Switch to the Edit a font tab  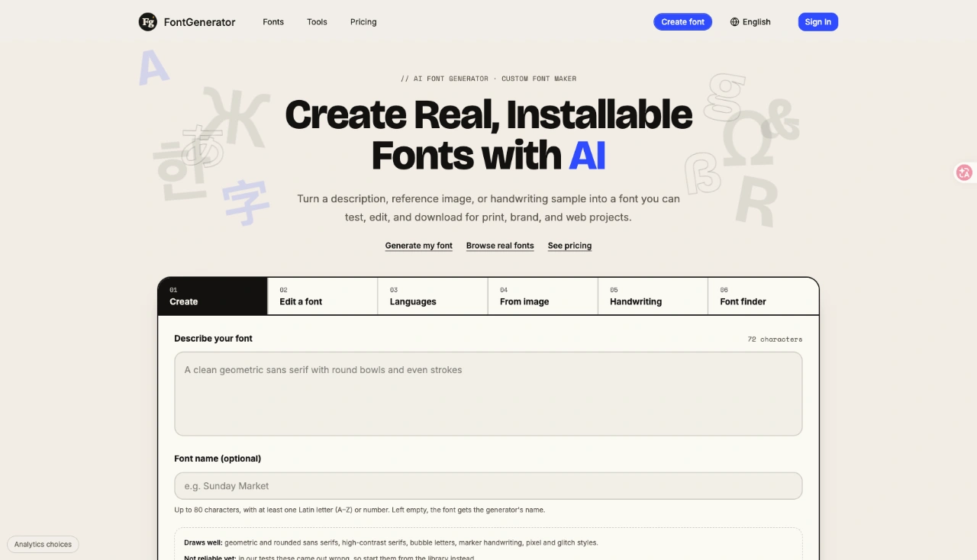(x=323, y=296)
